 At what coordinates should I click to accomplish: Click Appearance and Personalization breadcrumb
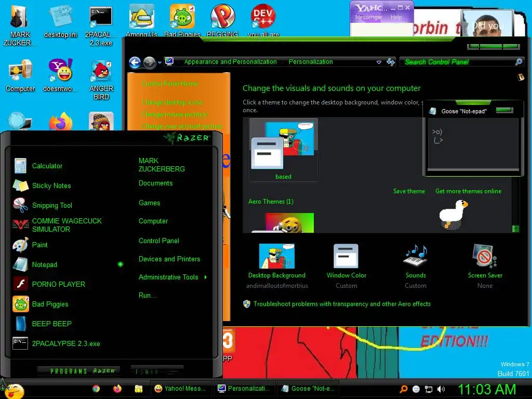(x=230, y=62)
